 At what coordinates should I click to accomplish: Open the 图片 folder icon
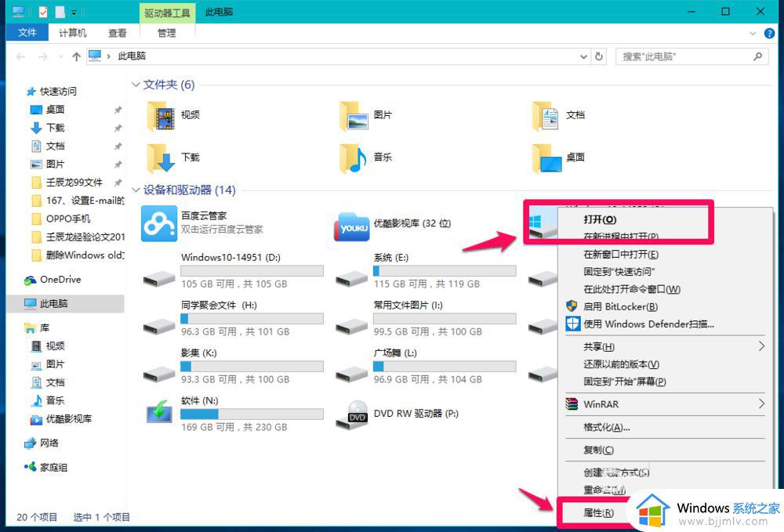click(353, 115)
